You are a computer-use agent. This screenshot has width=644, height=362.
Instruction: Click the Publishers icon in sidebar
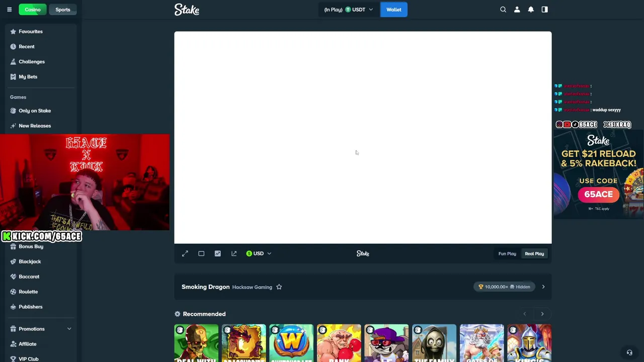[x=13, y=307]
